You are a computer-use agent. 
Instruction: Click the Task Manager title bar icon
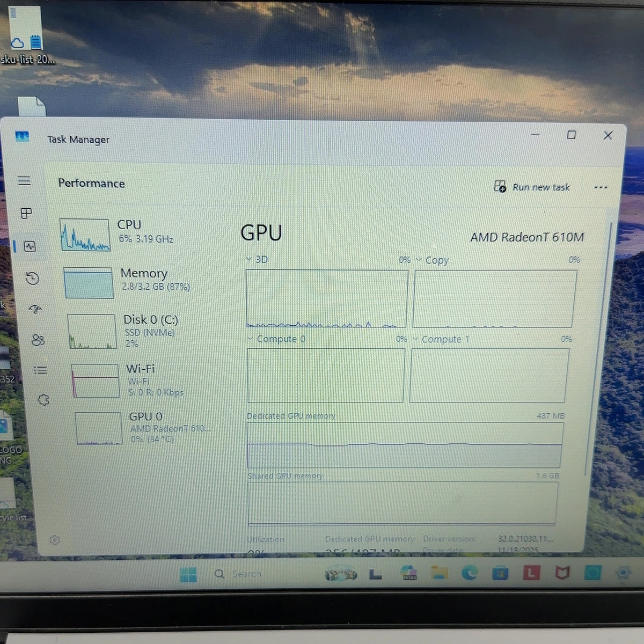[x=22, y=137]
